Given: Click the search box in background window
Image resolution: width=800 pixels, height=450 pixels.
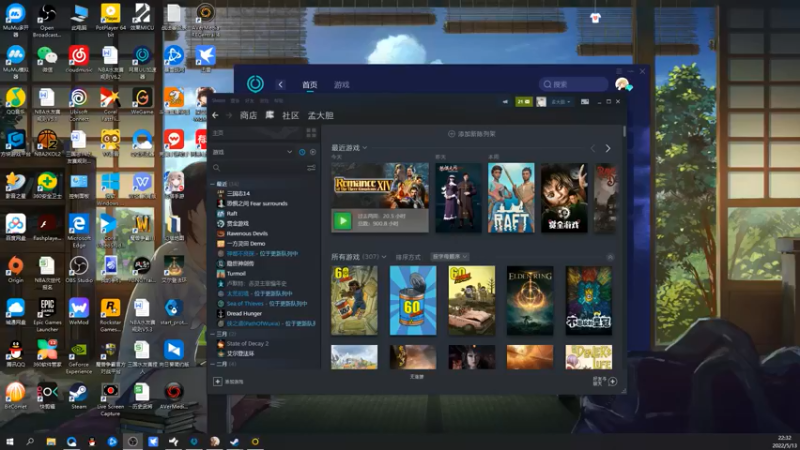Looking at the screenshot, I should tap(573, 84).
